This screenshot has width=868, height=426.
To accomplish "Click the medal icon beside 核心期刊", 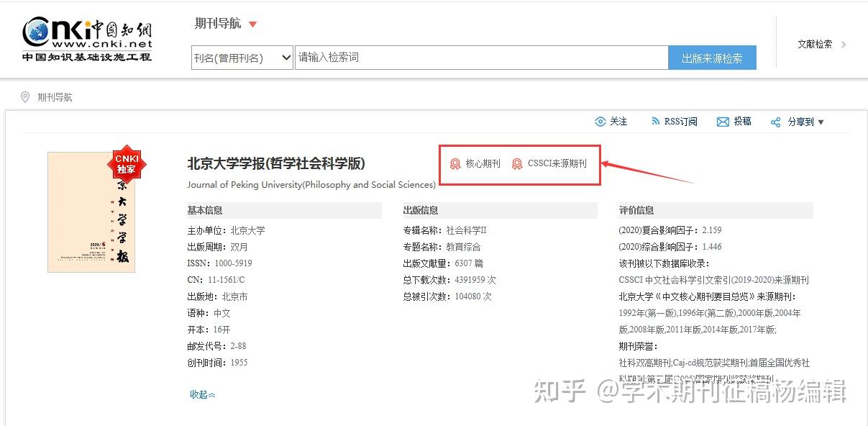I will click(x=455, y=164).
